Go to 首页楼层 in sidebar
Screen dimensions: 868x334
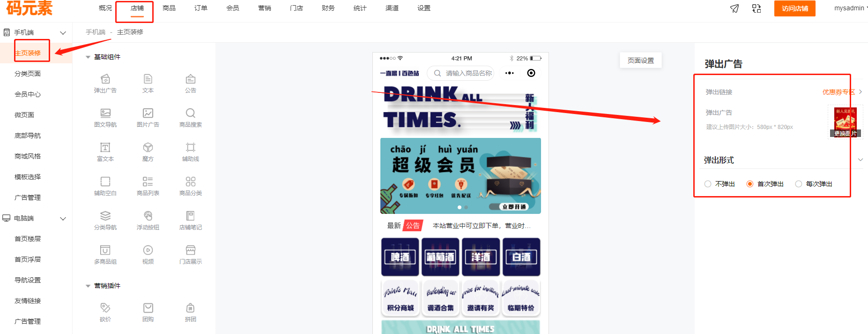point(28,239)
